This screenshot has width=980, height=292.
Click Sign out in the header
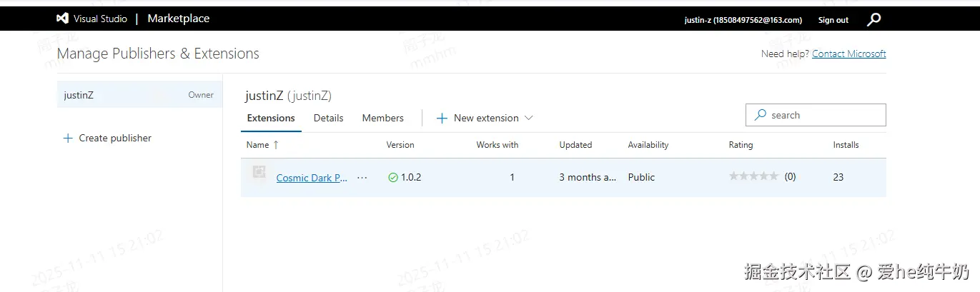point(833,20)
